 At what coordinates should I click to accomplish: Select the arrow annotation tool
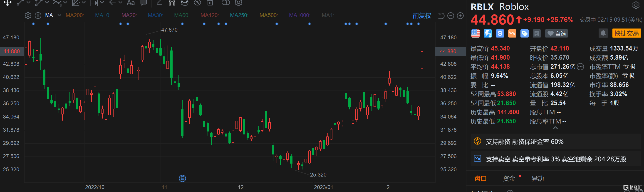click(112, 3)
